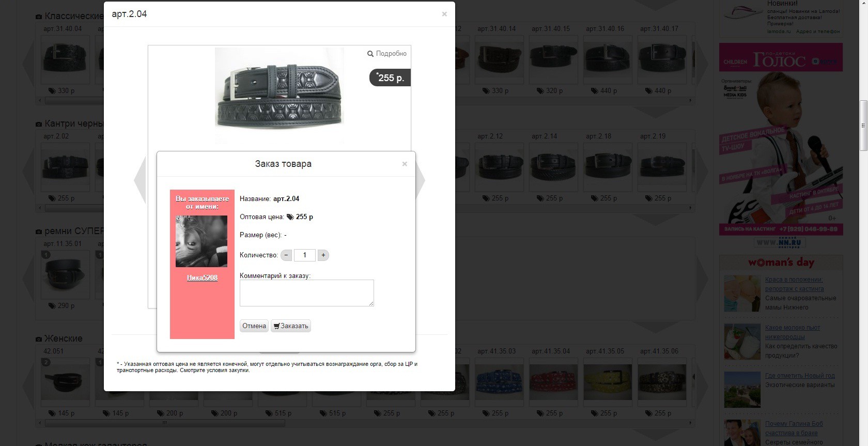
Task: Click the 255 р. price badge
Action: tap(390, 78)
